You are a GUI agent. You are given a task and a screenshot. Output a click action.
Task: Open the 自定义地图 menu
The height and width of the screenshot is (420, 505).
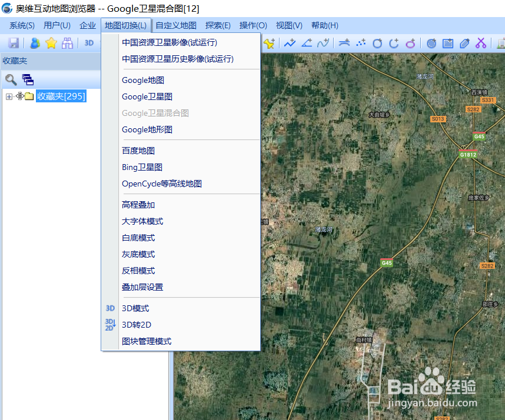[176, 25]
